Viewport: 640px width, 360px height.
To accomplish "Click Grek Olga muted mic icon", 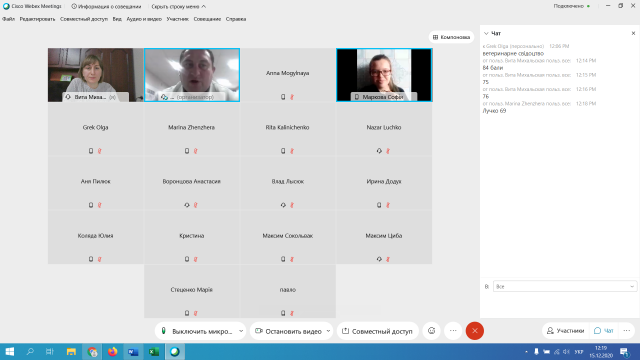I will coord(100,151).
